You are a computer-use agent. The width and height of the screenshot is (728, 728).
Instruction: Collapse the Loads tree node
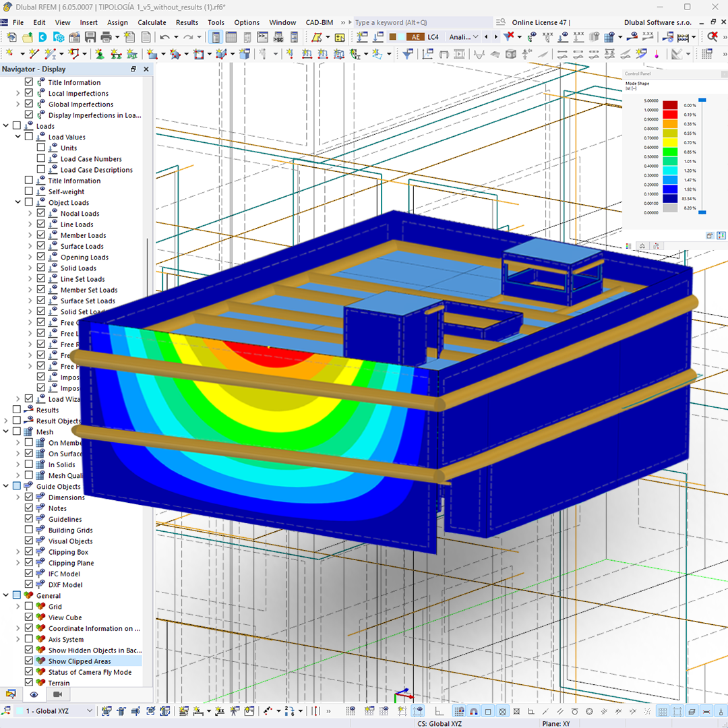pyautogui.click(x=6, y=126)
